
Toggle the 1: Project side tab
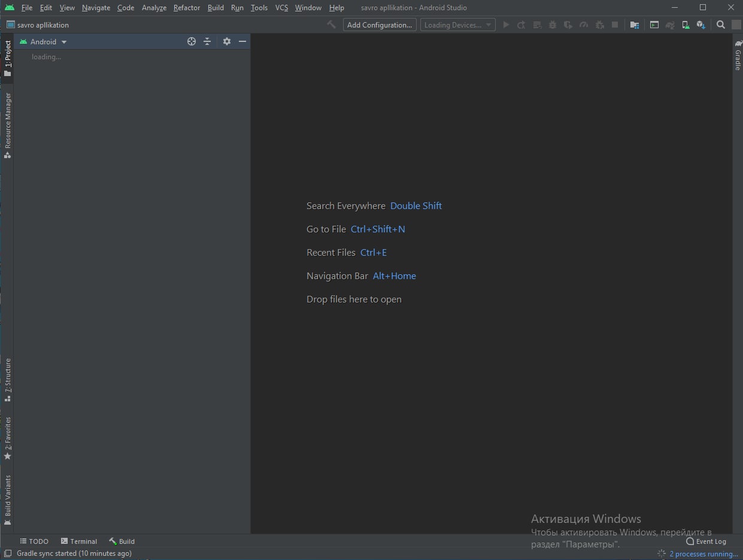coord(7,59)
